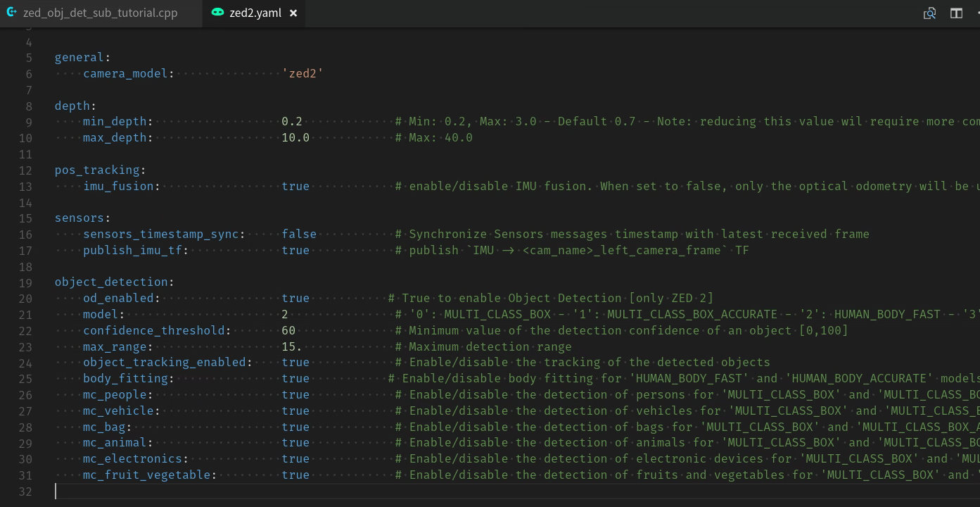980x507 pixels.
Task: Click the confidence_threshold value 60
Action: (x=288, y=330)
